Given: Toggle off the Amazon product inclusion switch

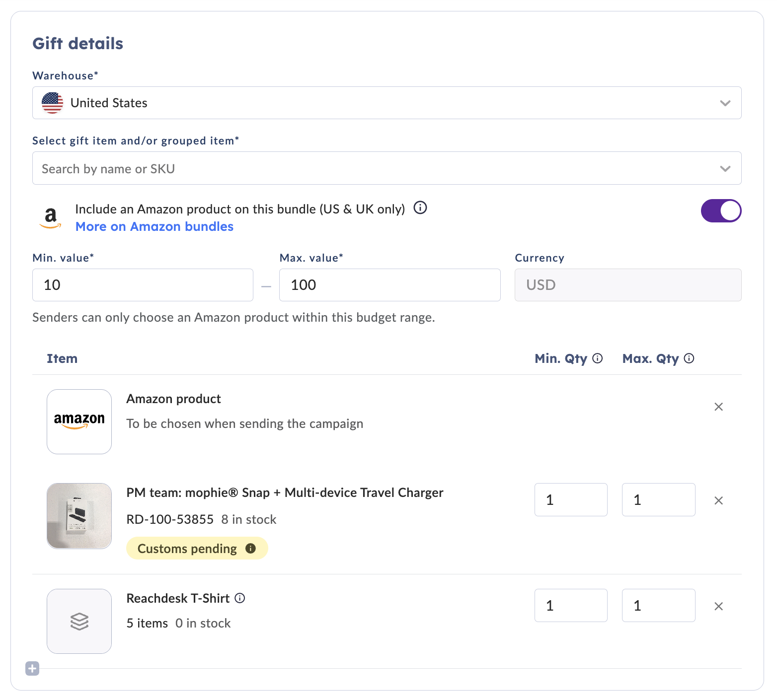Looking at the screenshot, I should (721, 211).
